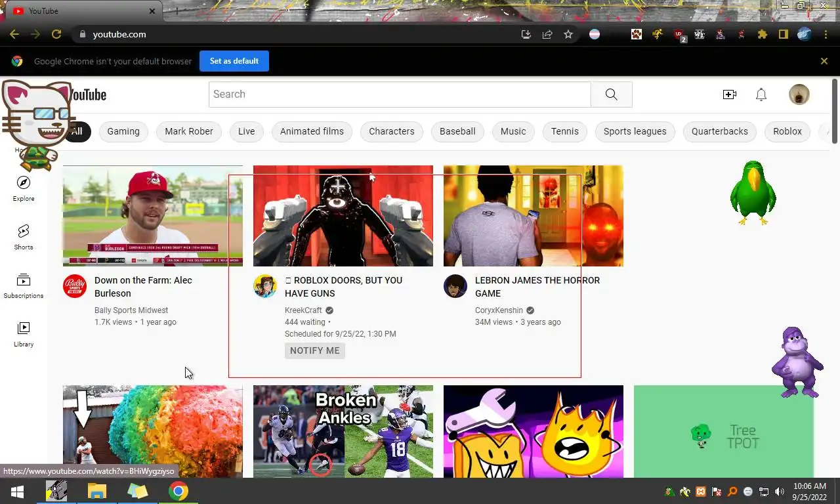
Task: Click the CoryxKenshin channel avatar
Action: (x=455, y=286)
